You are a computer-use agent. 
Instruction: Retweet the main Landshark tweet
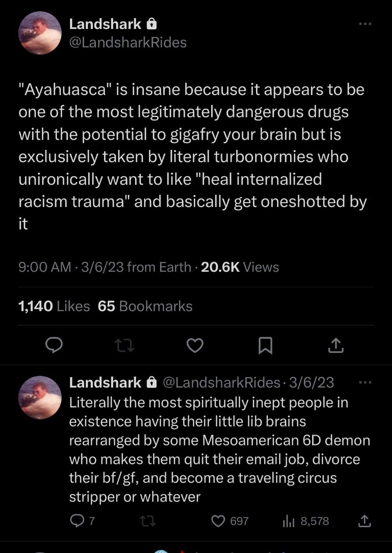click(x=125, y=346)
